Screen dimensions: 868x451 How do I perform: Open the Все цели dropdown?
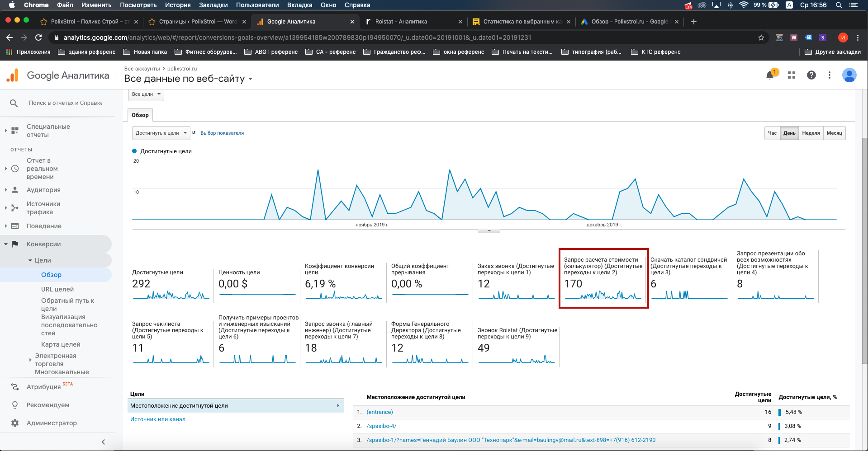coord(146,94)
